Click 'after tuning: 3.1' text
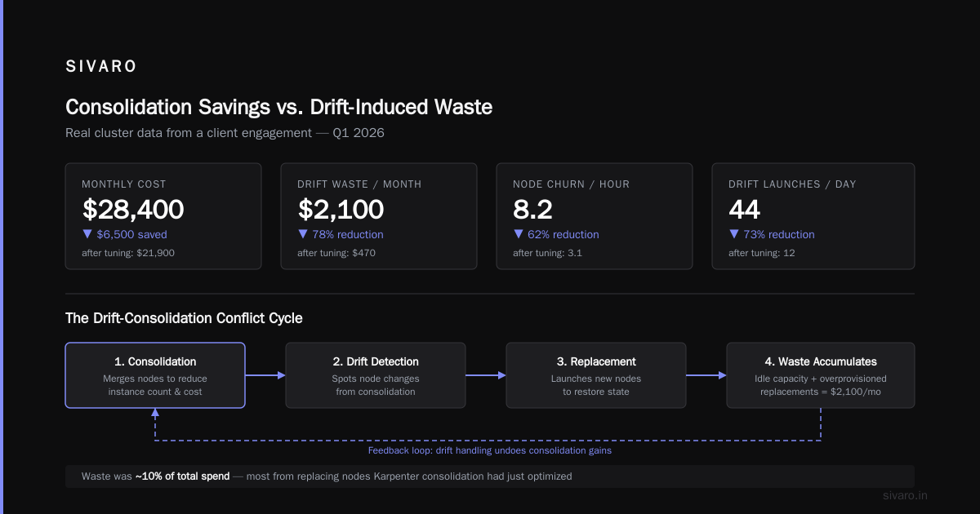The image size is (980, 514). pyautogui.click(x=548, y=253)
